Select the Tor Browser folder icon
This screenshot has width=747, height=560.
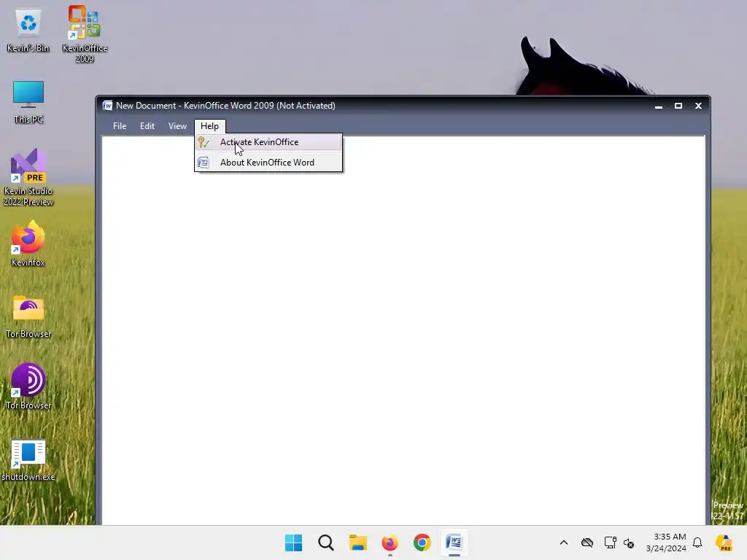(x=28, y=316)
